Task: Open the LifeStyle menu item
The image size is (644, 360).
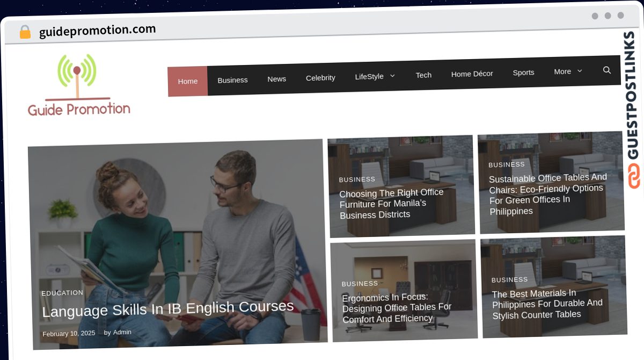Action: (x=369, y=76)
